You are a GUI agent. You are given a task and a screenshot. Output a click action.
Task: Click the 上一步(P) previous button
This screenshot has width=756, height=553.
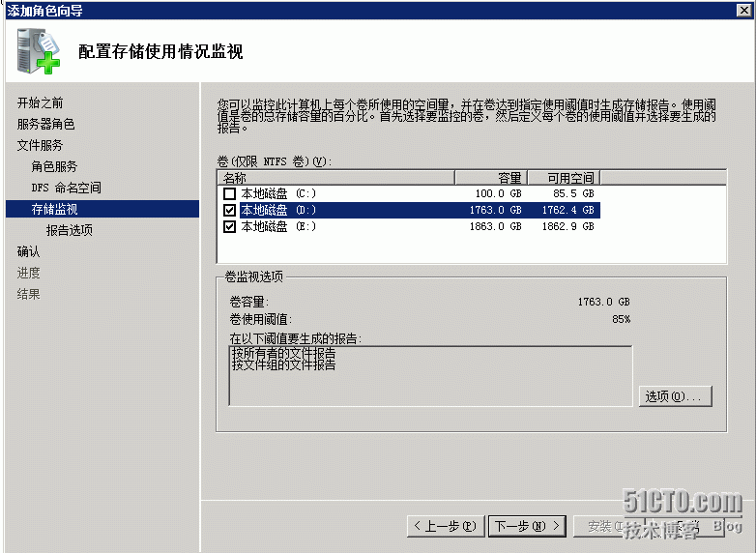tap(445, 526)
